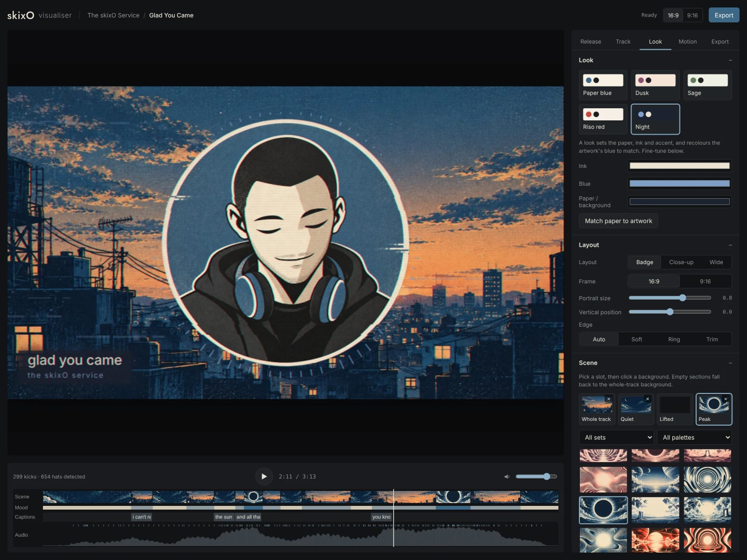Viewport: 747px width, 560px height.
Task: Remove the Peak slot background
Action: point(726,399)
